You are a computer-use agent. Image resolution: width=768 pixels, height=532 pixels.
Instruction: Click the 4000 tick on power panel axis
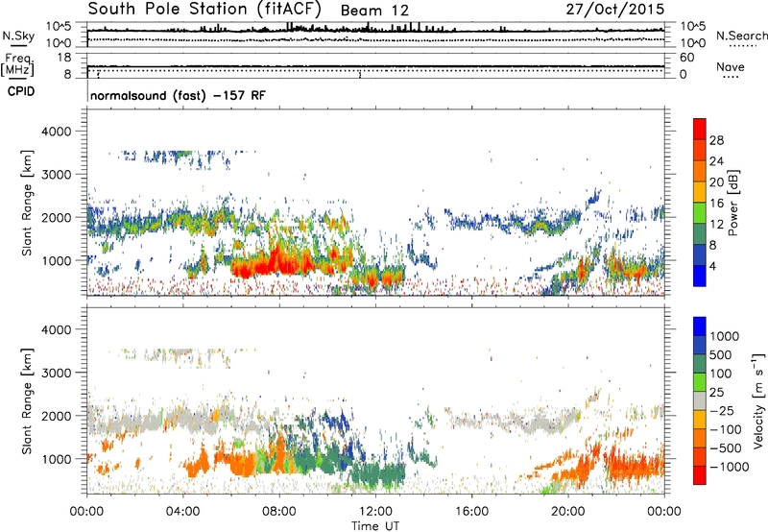(56, 132)
